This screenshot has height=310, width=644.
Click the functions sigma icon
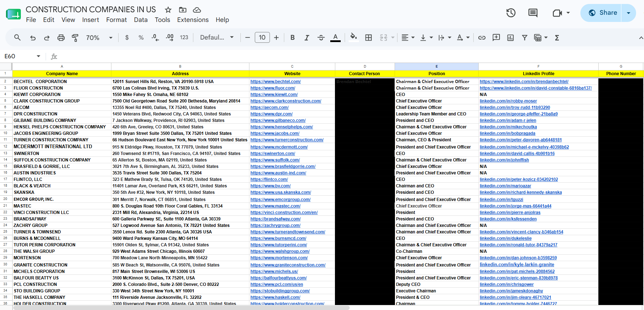pyautogui.click(x=557, y=38)
